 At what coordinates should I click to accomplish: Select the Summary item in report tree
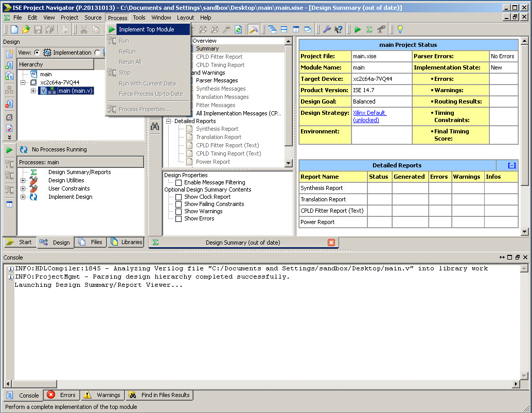click(x=207, y=48)
